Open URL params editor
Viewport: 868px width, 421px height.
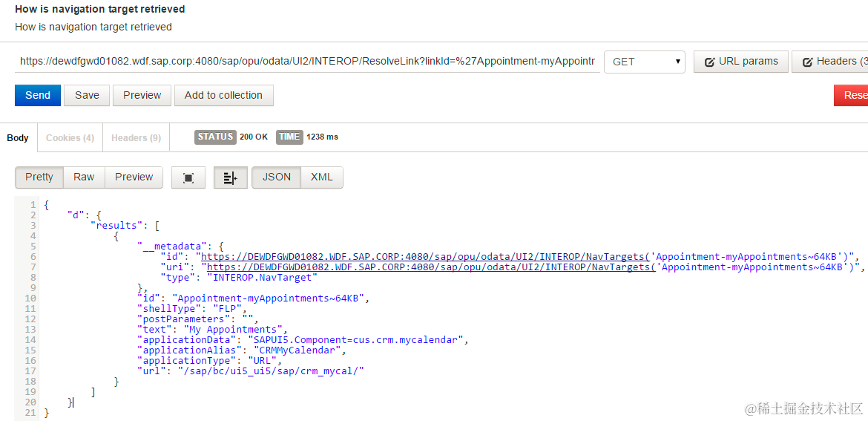pyautogui.click(x=740, y=62)
